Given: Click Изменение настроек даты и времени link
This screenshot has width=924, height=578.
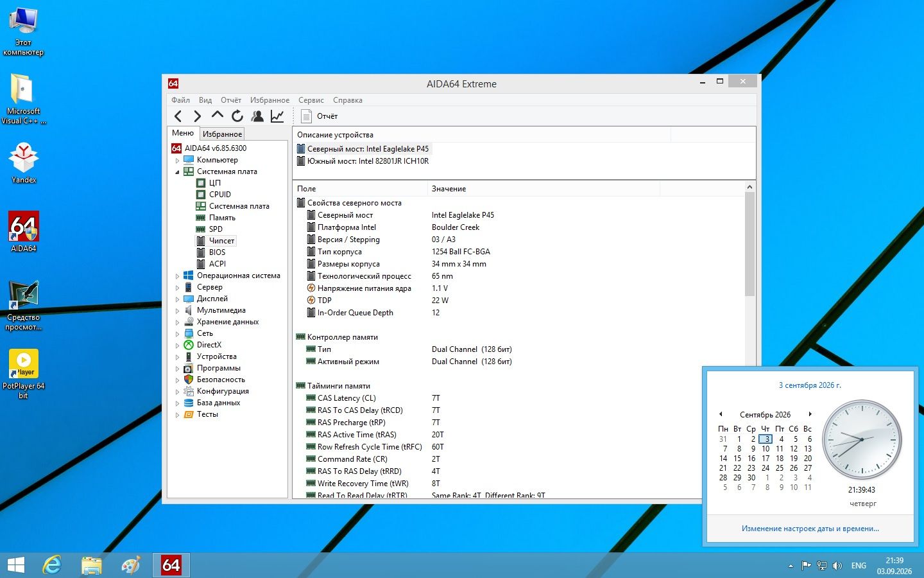Looking at the screenshot, I should pos(810,529).
